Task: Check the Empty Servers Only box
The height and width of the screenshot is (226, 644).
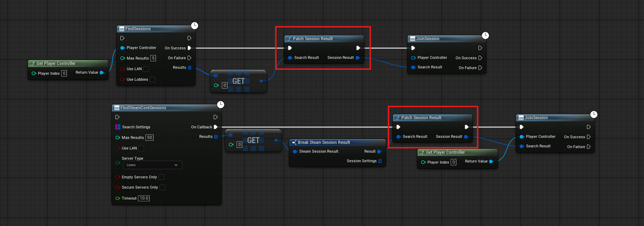Action: click(x=161, y=177)
